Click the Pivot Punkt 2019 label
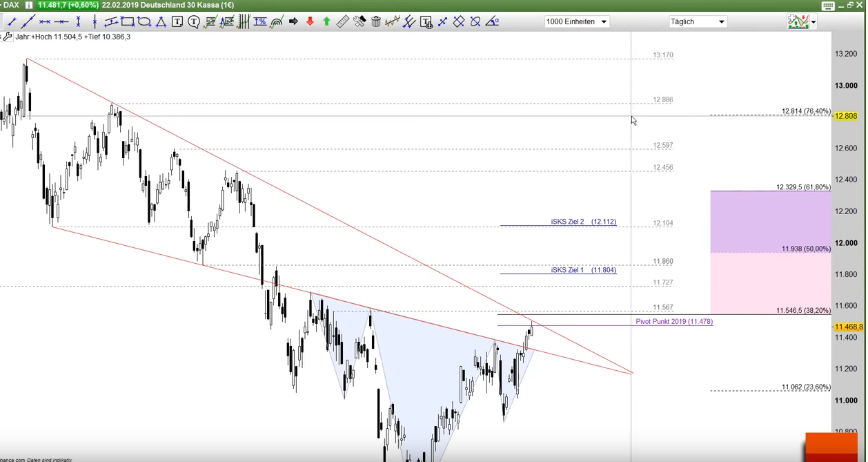 (x=674, y=321)
